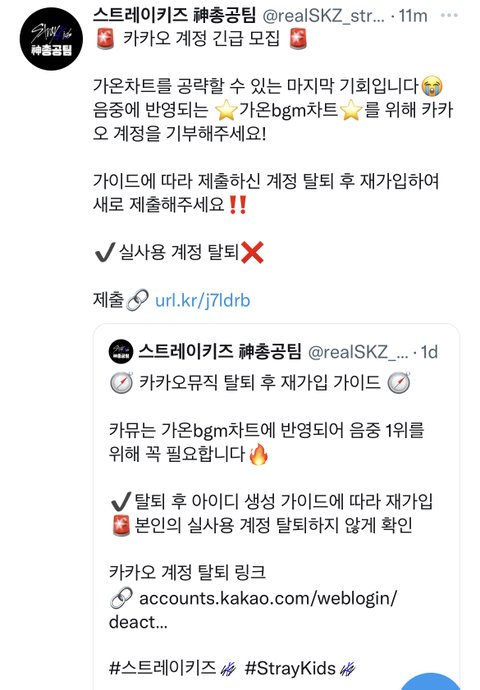Viewport: 480px width, 690px height.
Task: Click the @realSKZ_str handle at top
Action: pyautogui.click(x=323, y=16)
